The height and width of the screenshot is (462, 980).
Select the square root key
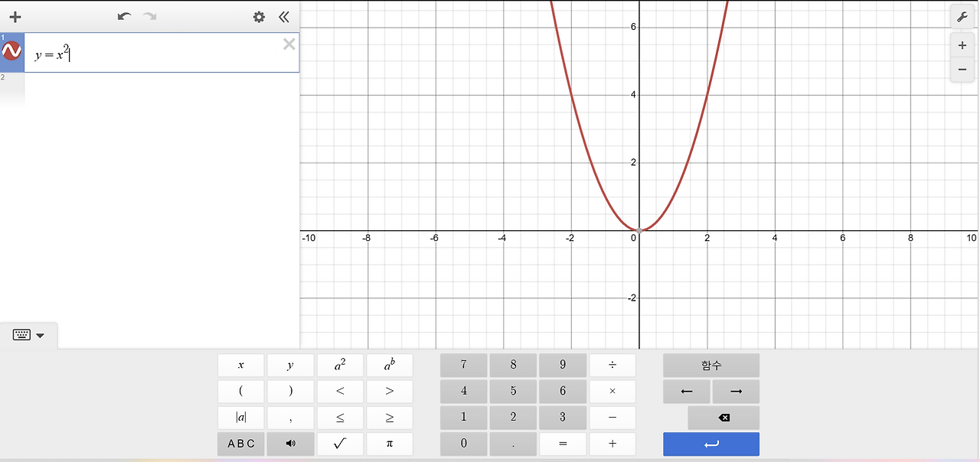(x=340, y=444)
